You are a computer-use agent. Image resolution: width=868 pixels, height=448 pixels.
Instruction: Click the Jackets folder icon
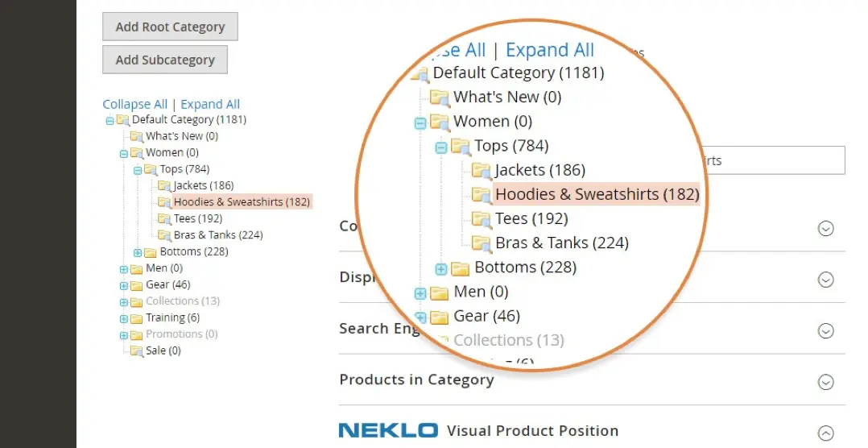pyautogui.click(x=165, y=186)
